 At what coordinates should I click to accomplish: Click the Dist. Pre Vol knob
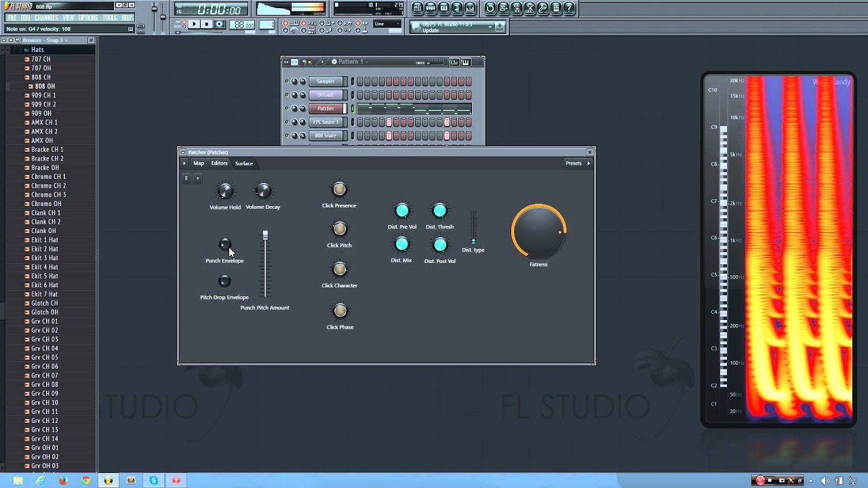[402, 210]
